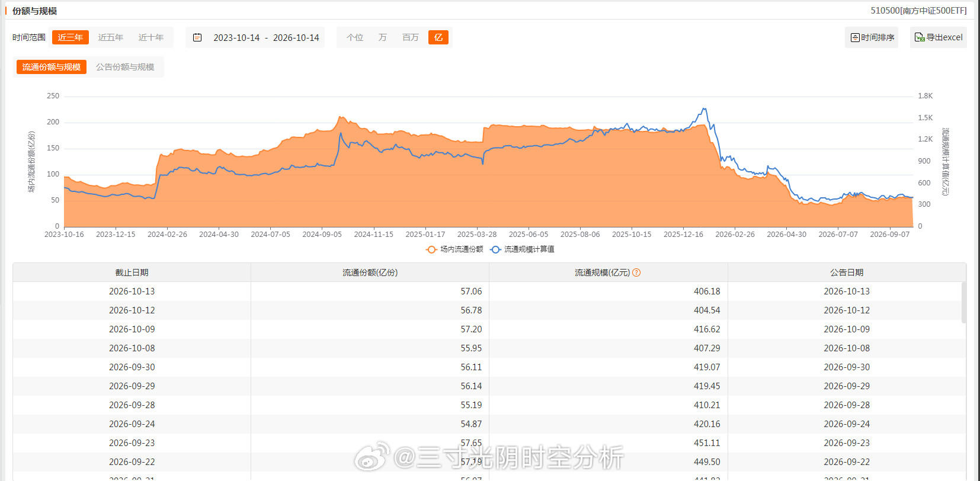Click the scale value 410.21
The width and height of the screenshot is (980, 481).
[x=707, y=405]
